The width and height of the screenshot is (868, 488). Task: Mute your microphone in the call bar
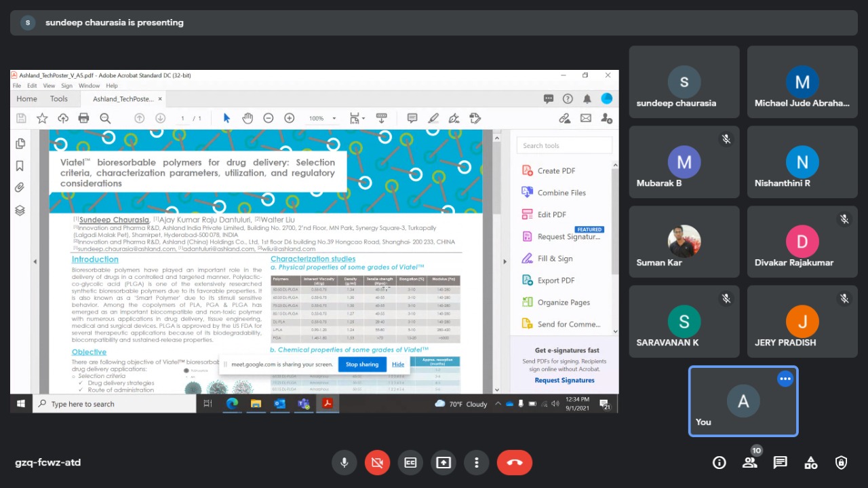pos(344,463)
